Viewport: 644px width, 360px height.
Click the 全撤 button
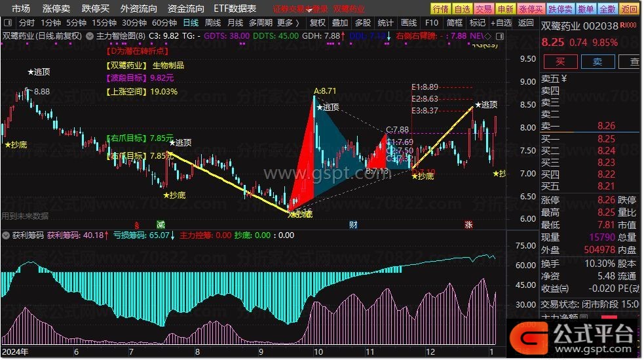pyautogui.click(x=607, y=9)
